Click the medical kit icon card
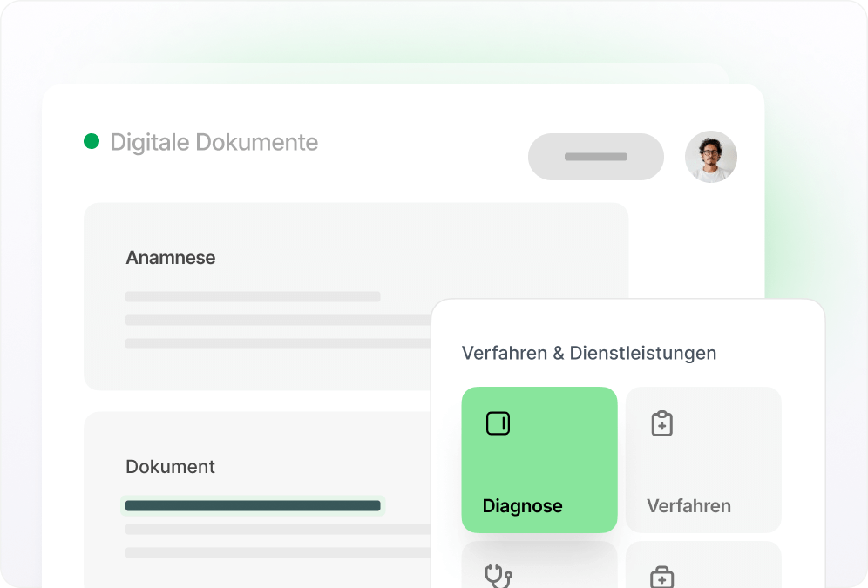Screen dimensions: 868x588 click(703, 564)
